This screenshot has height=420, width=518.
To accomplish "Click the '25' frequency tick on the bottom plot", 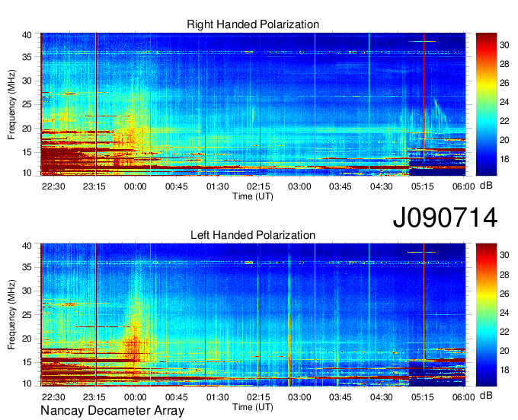I will (27, 315).
